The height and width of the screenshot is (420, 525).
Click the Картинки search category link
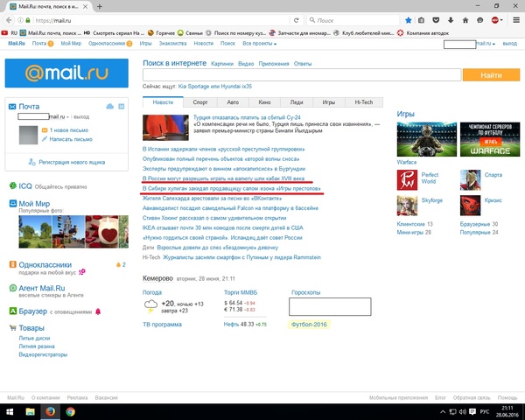tap(222, 64)
